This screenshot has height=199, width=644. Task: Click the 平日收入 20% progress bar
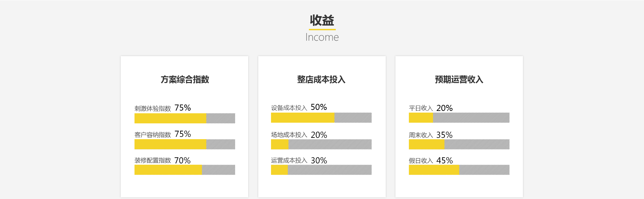(459, 118)
